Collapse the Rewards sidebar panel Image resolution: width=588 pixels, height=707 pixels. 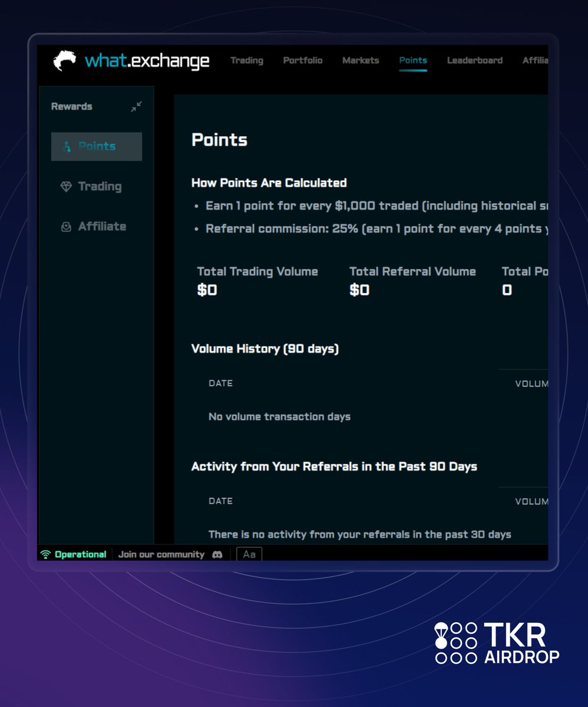136,107
